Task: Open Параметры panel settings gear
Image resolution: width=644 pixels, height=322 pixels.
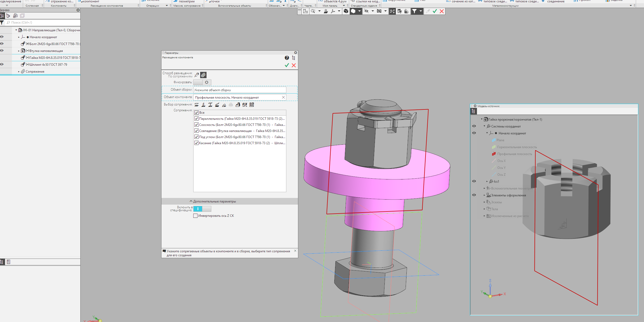Action: pos(296,53)
